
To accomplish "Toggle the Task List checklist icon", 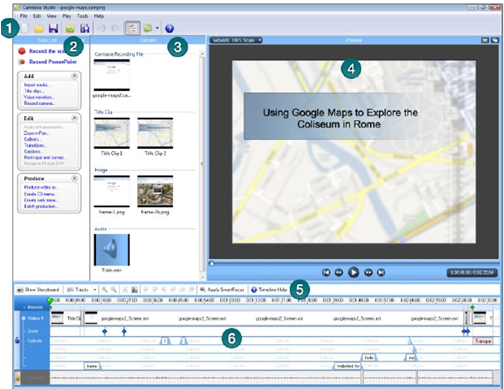I will coord(132,28).
